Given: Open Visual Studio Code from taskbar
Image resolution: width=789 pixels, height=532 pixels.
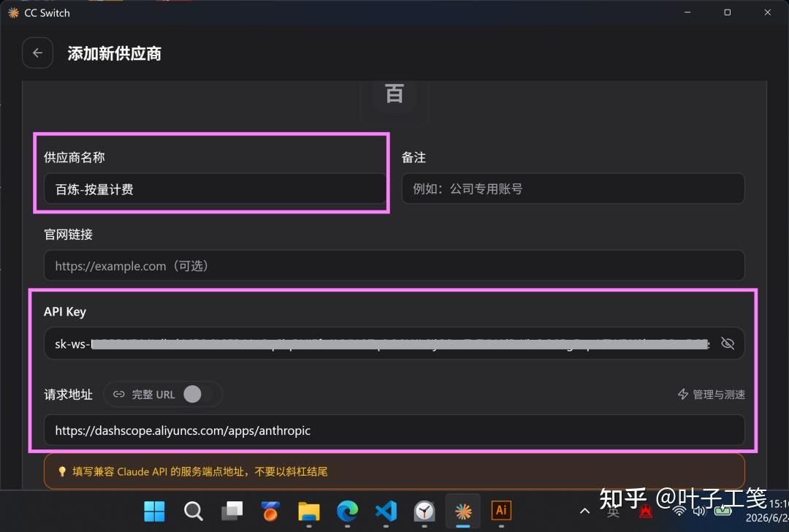Looking at the screenshot, I should 386,512.
